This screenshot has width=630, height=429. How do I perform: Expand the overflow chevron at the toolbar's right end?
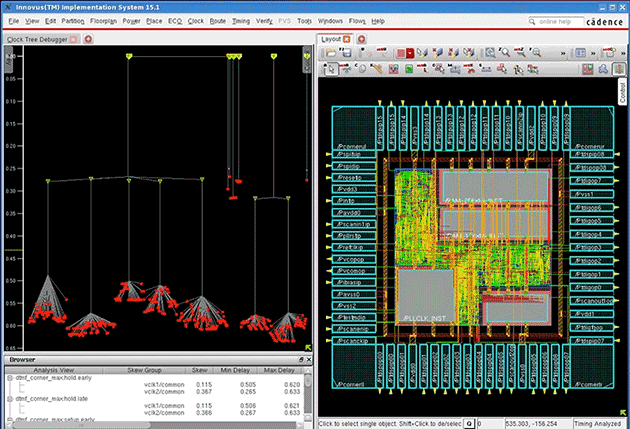624,53
